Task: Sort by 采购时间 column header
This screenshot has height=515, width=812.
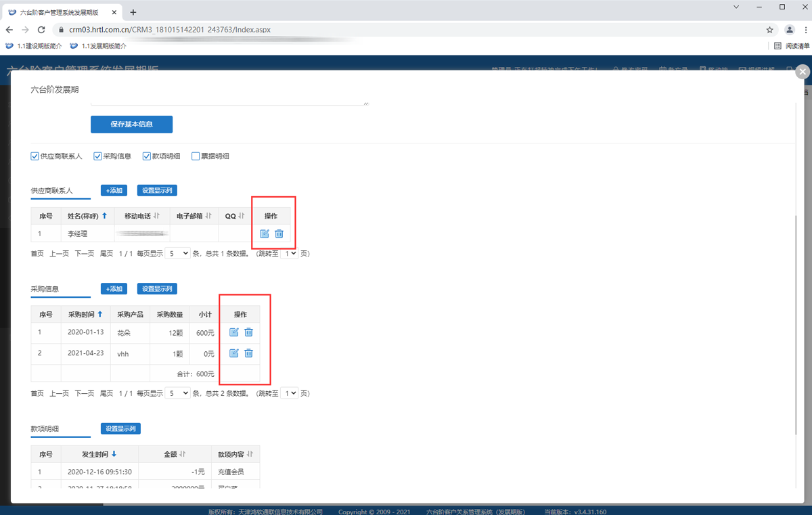Action: click(85, 315)
